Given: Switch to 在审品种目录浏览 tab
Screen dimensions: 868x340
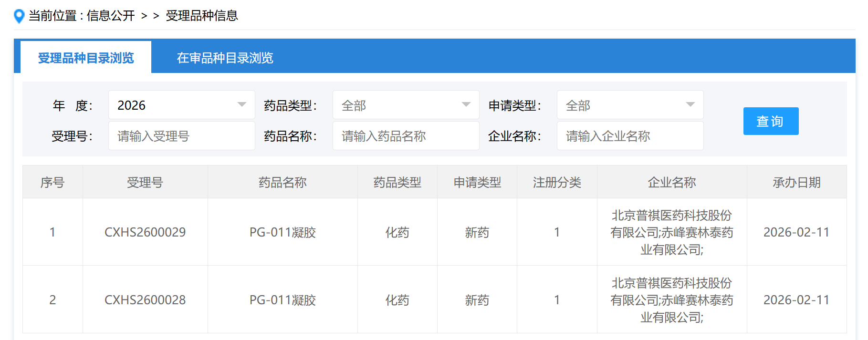Looking at the screenshot, I should [x=225, y=58].
